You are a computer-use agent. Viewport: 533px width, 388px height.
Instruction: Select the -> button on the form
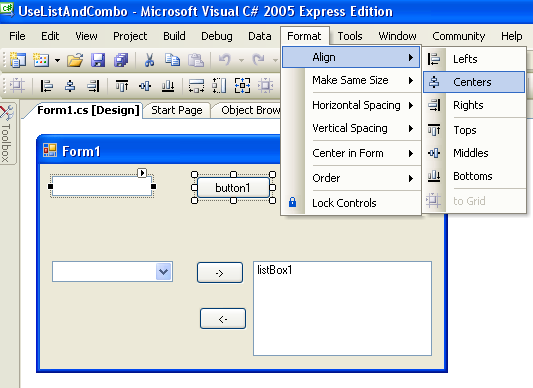220,272
